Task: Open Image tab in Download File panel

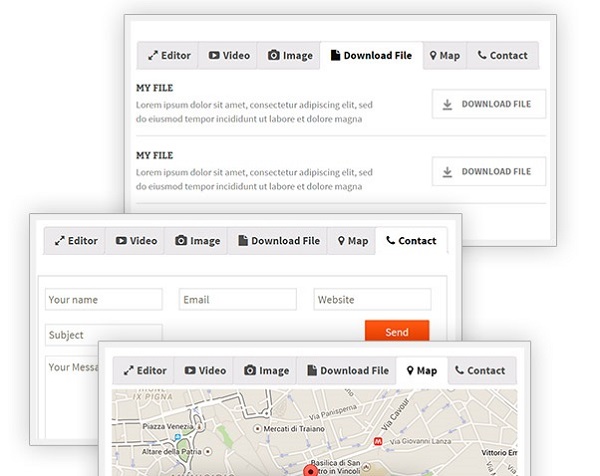Action: pyautogui.click(x=289, y=55)
